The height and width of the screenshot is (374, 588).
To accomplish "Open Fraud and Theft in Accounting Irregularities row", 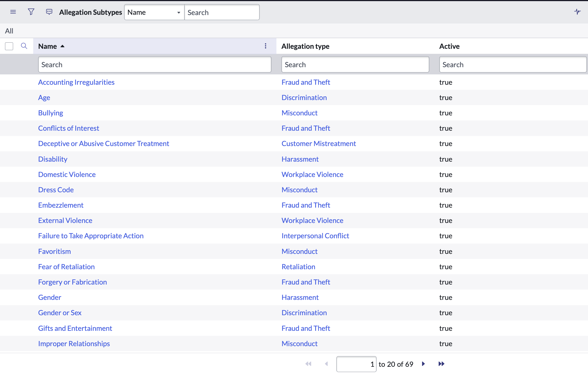I will 306,82.
